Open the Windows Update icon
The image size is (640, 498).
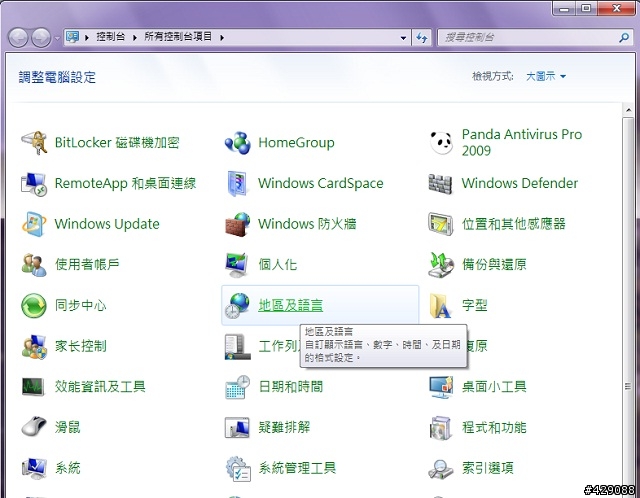point(34,224)
